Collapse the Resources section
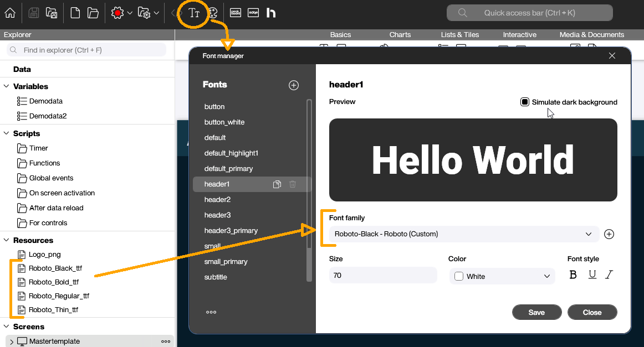644x347 pixels. [6, 240]
